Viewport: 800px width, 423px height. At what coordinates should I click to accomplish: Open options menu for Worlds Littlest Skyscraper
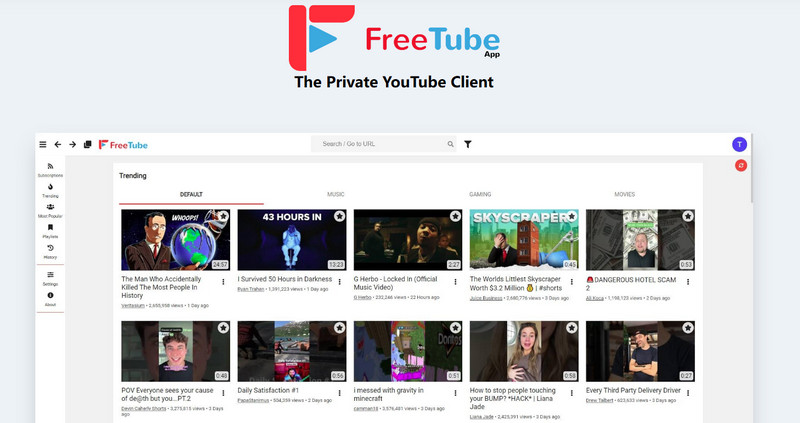pos(572,282)
